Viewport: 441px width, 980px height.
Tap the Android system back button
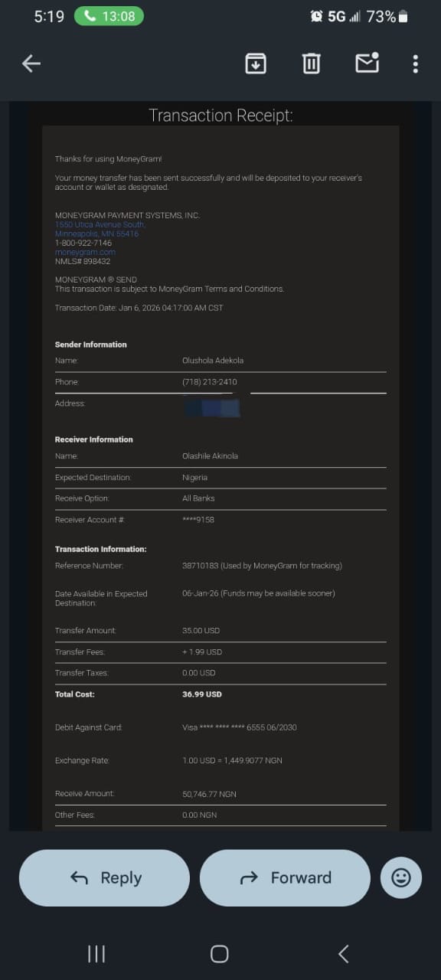click(x=343, y=953)
